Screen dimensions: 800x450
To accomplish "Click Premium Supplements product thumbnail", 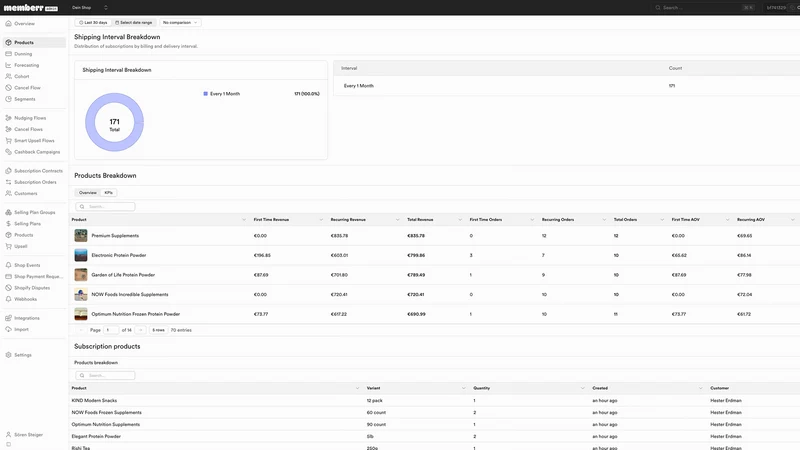I will 81,235.
